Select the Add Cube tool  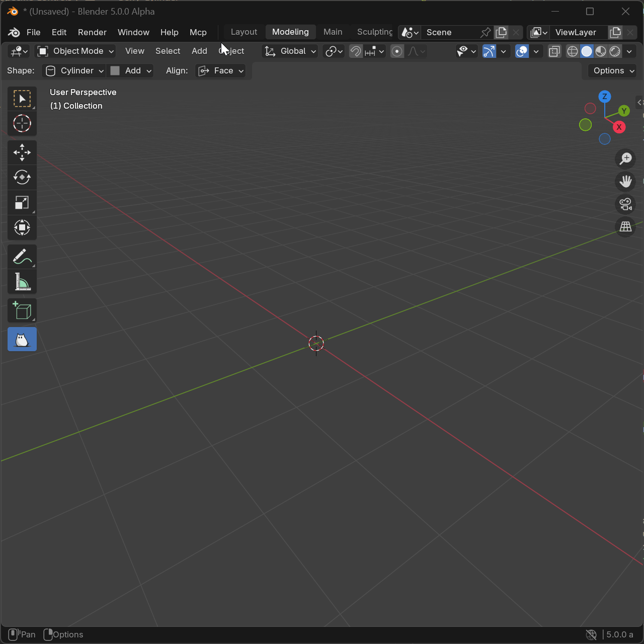[22, 311]
